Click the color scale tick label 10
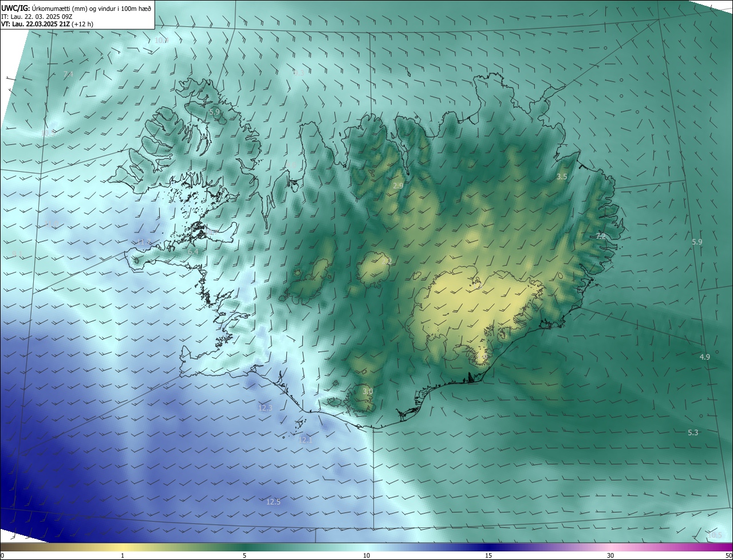The height and width of the screenshot is (560, 733). [366, 555]
